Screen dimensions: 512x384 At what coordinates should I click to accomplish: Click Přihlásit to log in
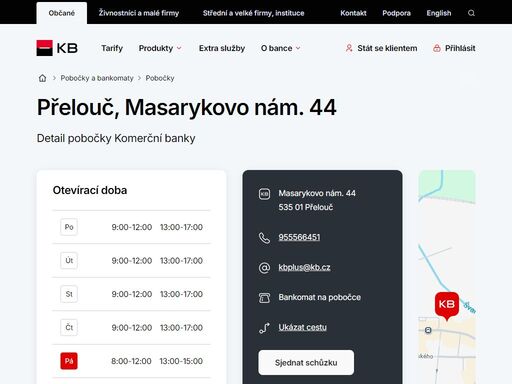pos(460,48)
